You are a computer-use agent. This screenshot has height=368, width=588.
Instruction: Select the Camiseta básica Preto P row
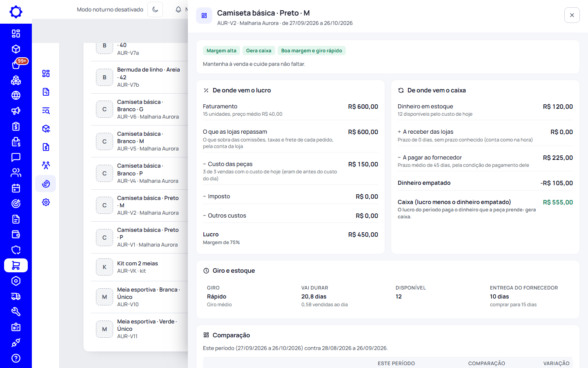(139, 237)
